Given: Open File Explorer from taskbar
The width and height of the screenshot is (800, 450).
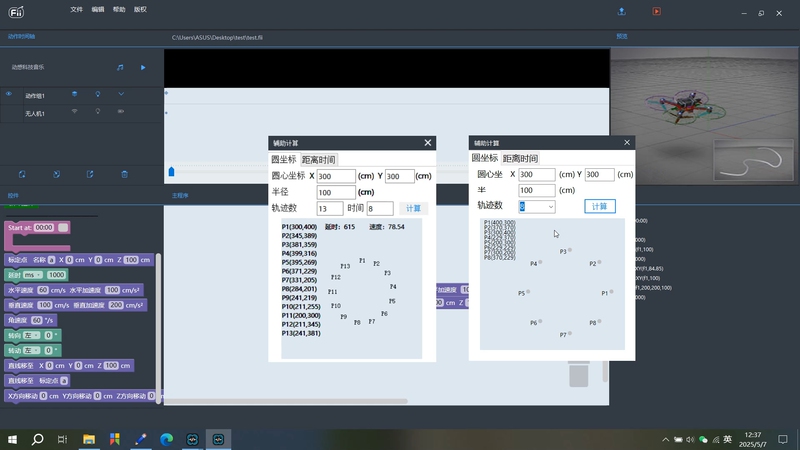Looking at the screenshot, I should pos(89,439).
